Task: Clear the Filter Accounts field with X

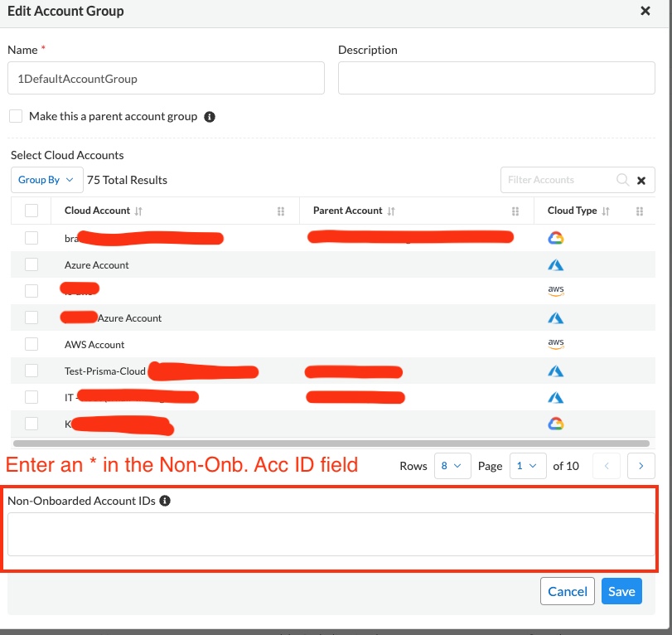Action: [x=641, y=180]
